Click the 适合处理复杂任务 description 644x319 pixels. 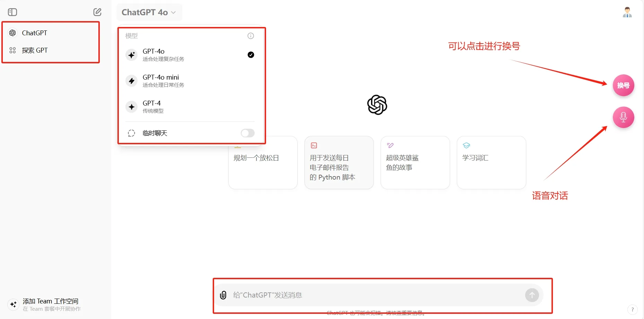point(164,59)
